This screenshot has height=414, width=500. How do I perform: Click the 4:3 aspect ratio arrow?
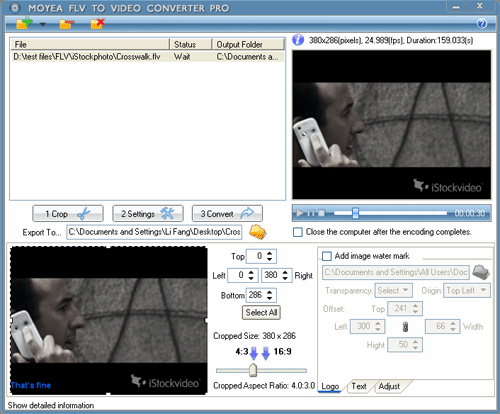[x=254, y=353]
